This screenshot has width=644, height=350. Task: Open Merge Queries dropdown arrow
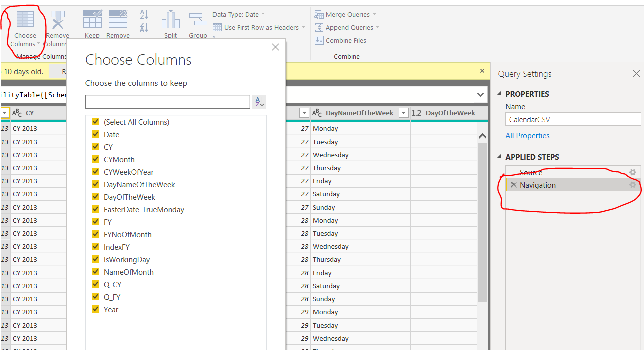[x=374, y=15]
